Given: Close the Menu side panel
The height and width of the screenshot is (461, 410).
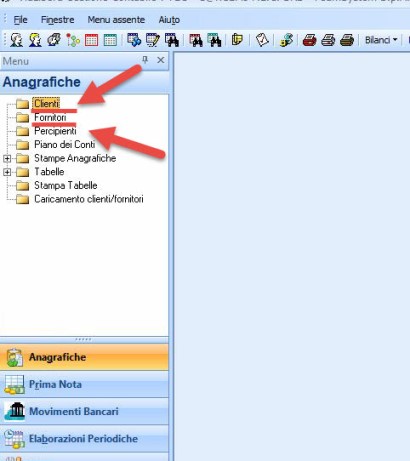Looking at the screenshot, I should [161, 60].
